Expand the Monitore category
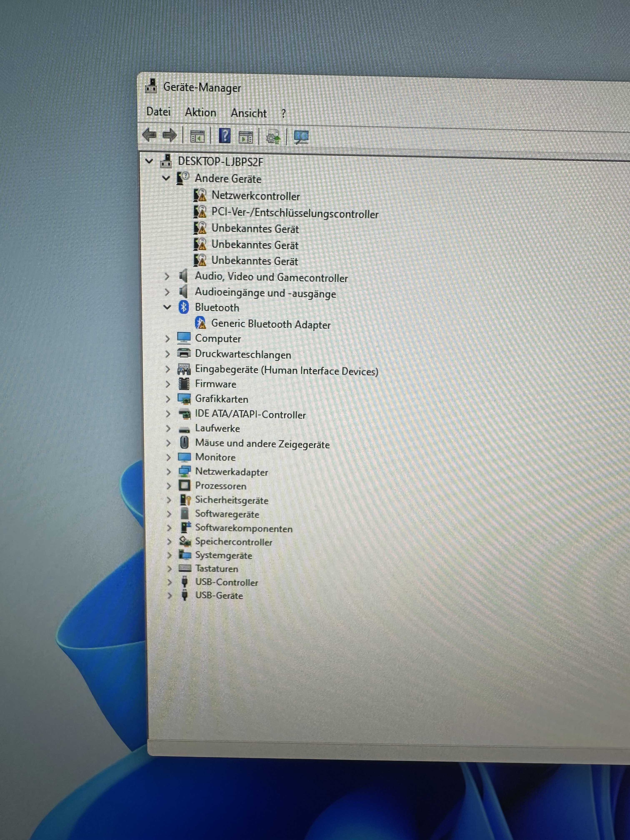 pos(168,457)
